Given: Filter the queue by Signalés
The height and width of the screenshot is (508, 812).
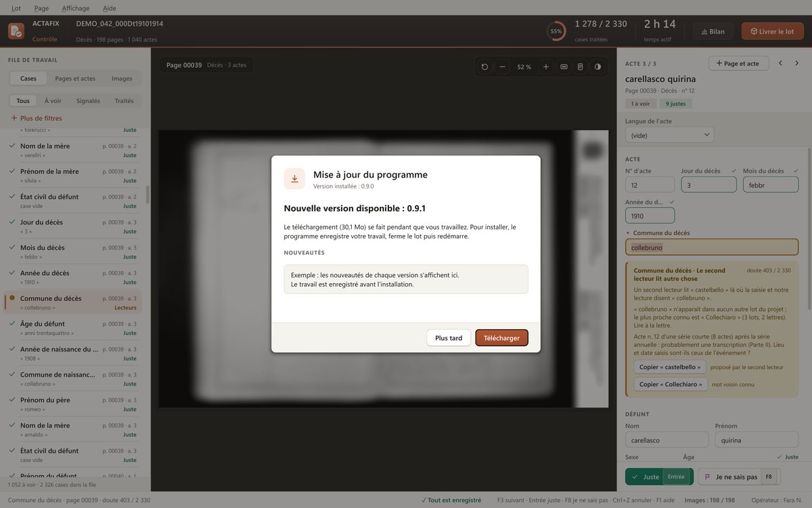Looking at the screenshot, I should pyautogui.click(x=88, y=101).
